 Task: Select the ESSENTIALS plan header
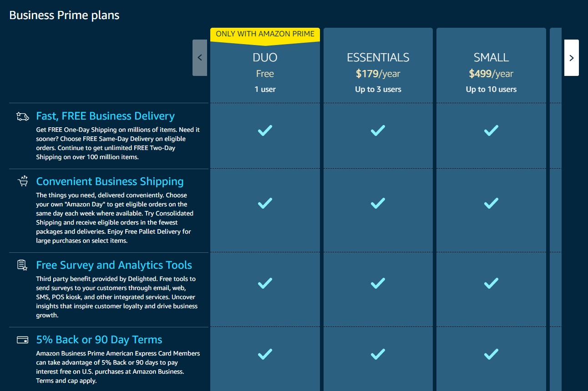[x=378, y=58]
